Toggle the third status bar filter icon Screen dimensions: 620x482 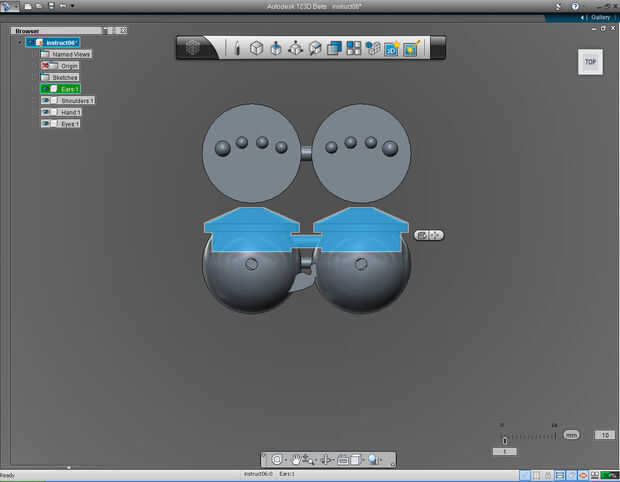[548, 475]
